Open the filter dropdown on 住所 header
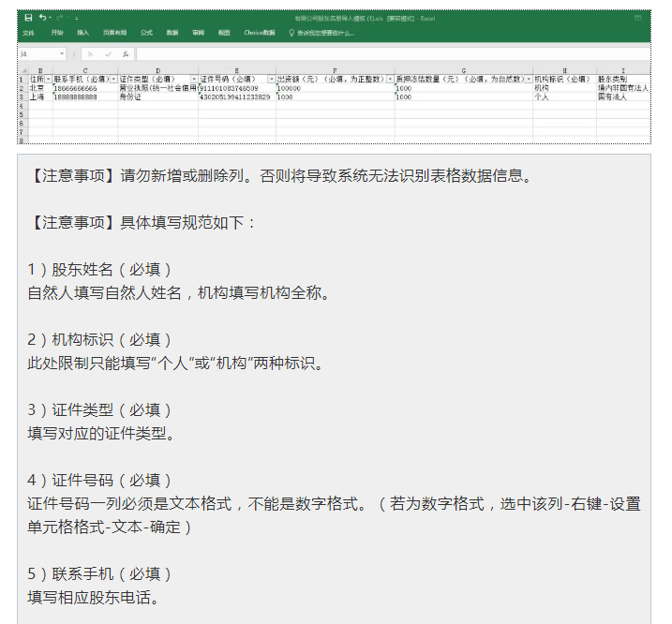The image size is (672, 624). click(49, 80)
